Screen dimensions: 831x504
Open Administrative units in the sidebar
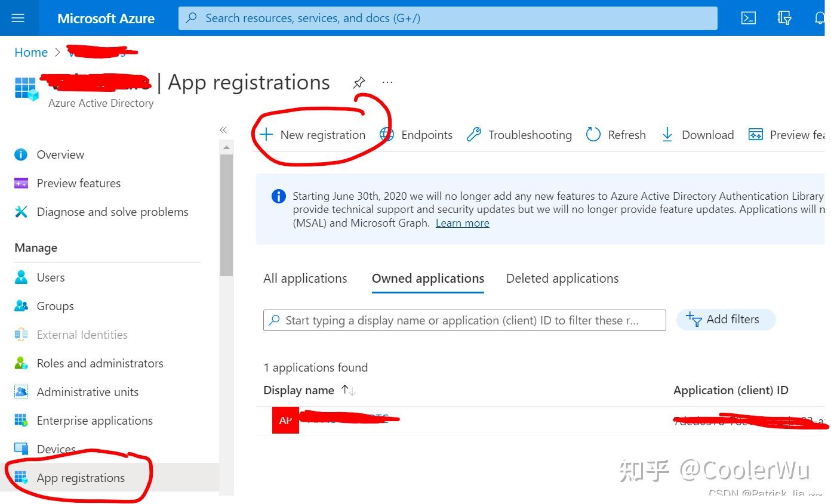click(x=88, y=392)
